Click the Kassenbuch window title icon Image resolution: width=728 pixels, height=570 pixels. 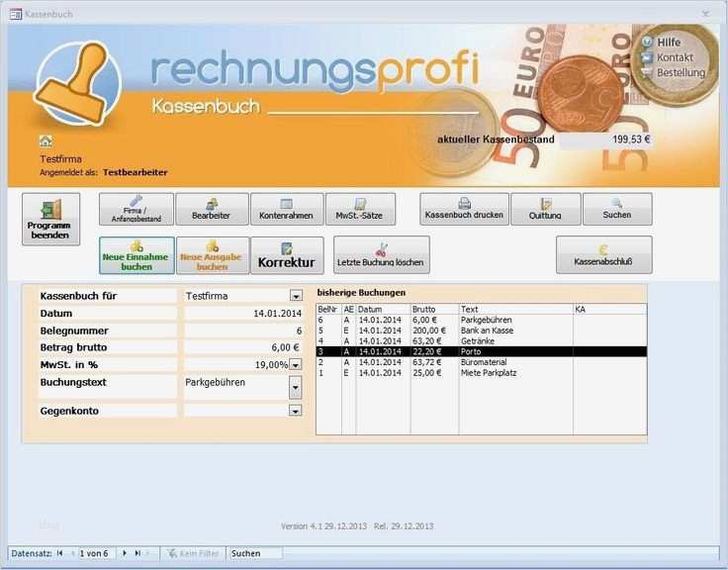(15, 15)
